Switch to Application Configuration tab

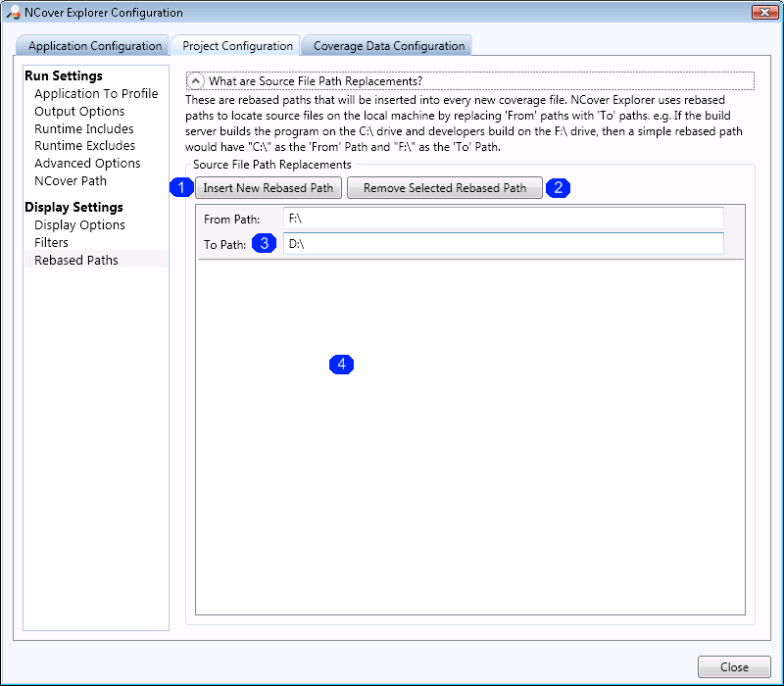click(92, 46)
